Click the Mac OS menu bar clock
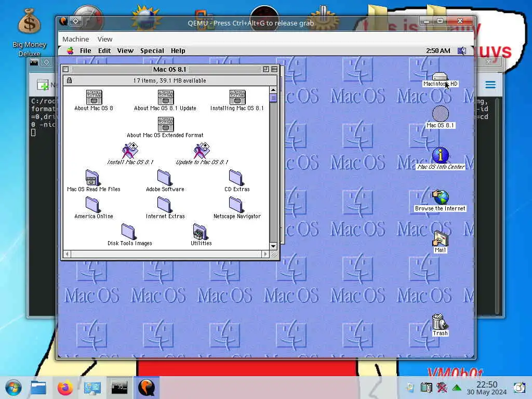Screen dimensions: 532x399 [438, 51]
